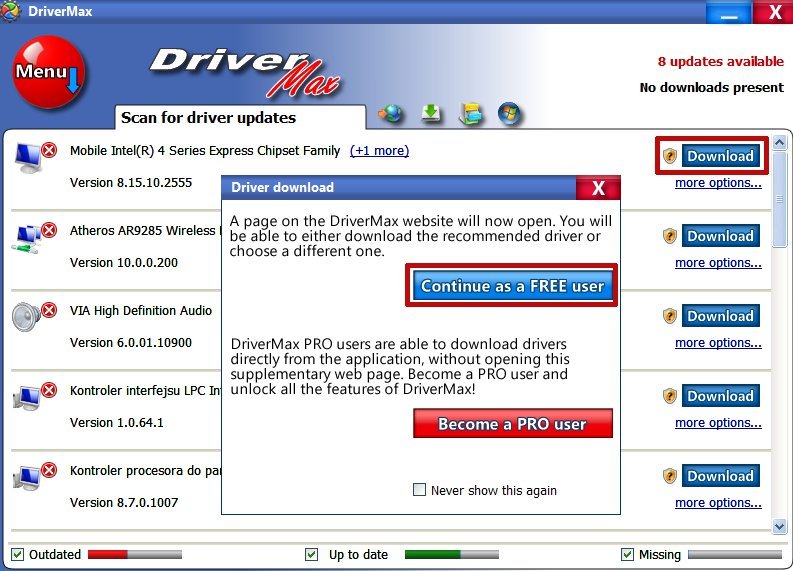
Task: Click Continue as a FREE user
Action: click(512, 286)
